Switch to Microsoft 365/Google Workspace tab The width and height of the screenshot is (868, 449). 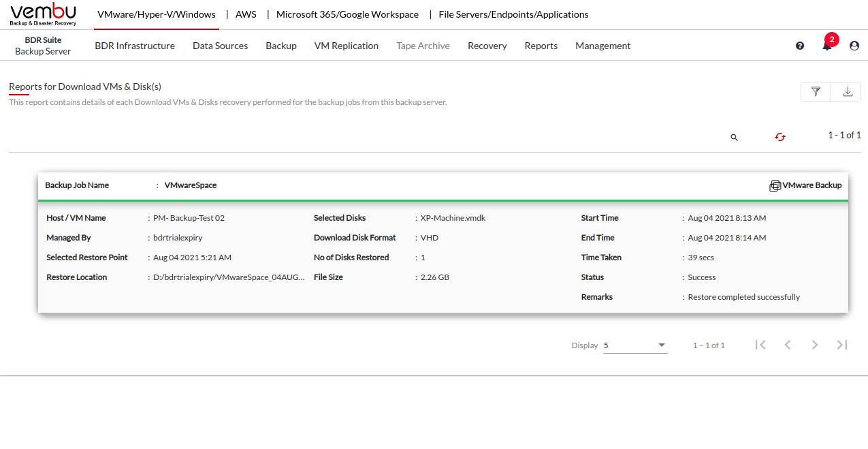pos(347,14)
